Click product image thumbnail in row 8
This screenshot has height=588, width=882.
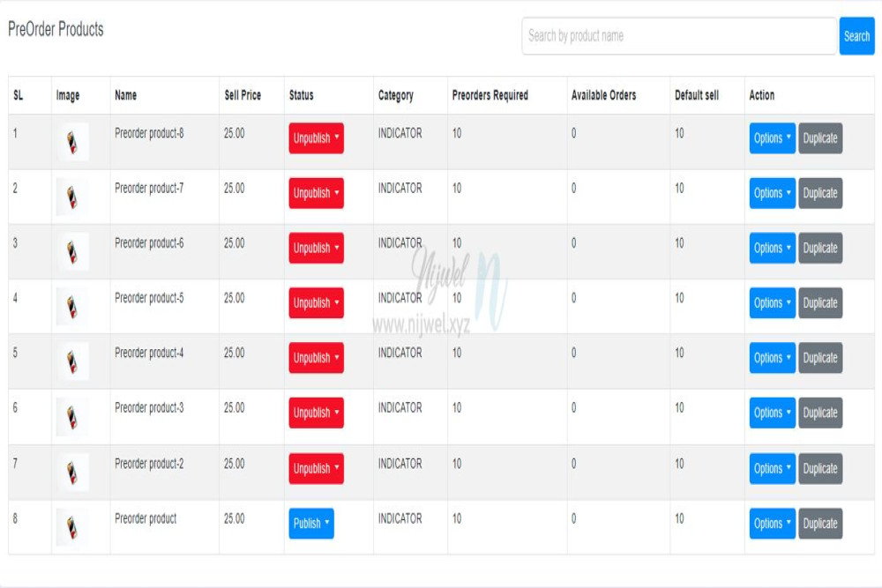72,526
